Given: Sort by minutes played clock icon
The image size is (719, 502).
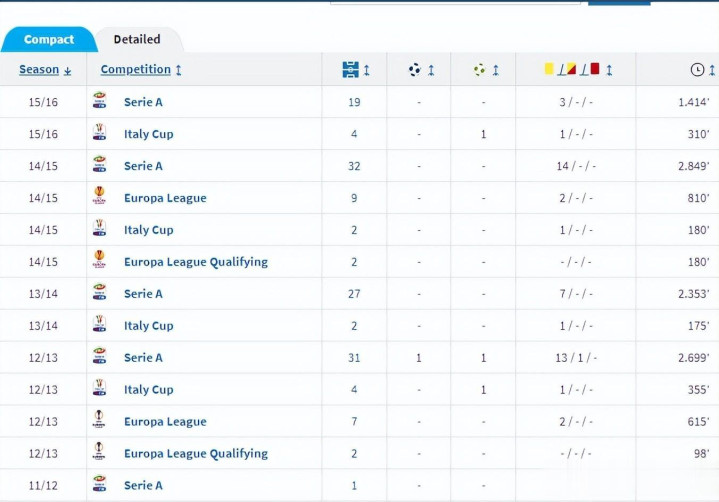Looking at the screenshot, I should [697, 70].
